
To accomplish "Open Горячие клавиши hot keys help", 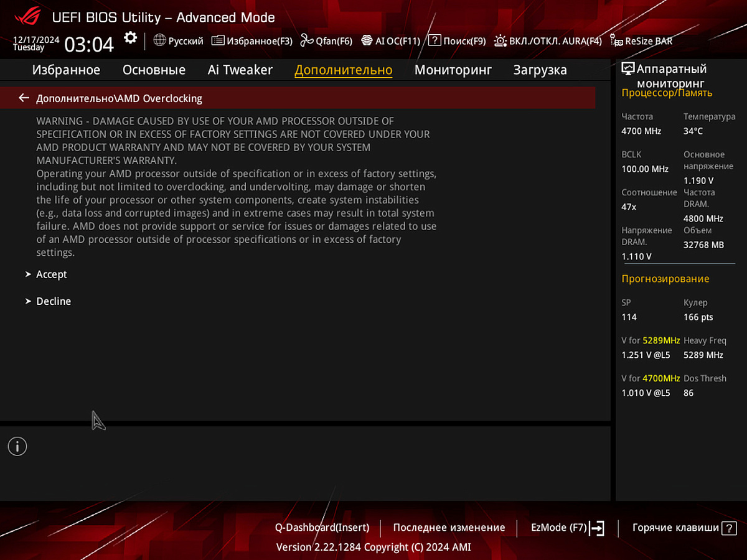I will [x=684, y=528].
